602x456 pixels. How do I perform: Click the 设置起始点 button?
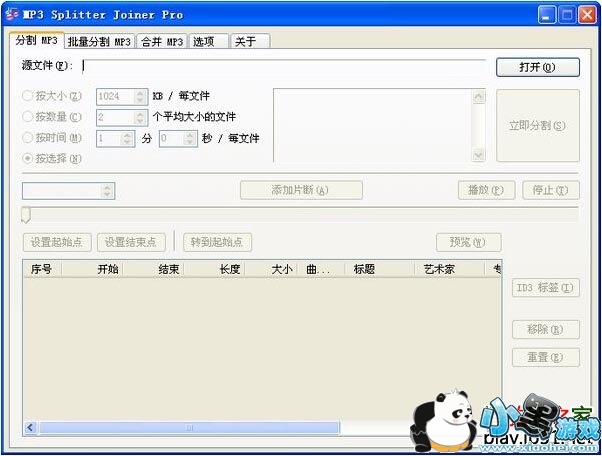pos(57,242)
